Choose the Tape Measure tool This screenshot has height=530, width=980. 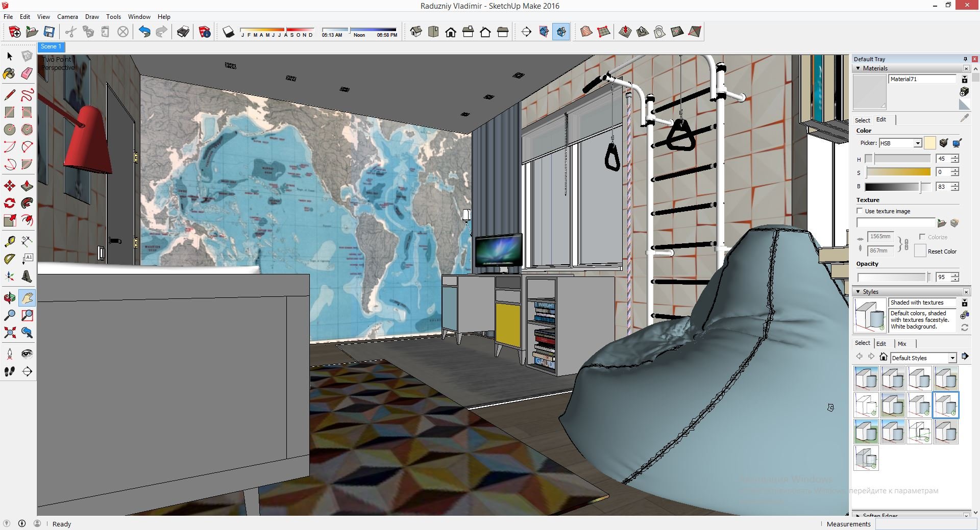tap(9, 241)
